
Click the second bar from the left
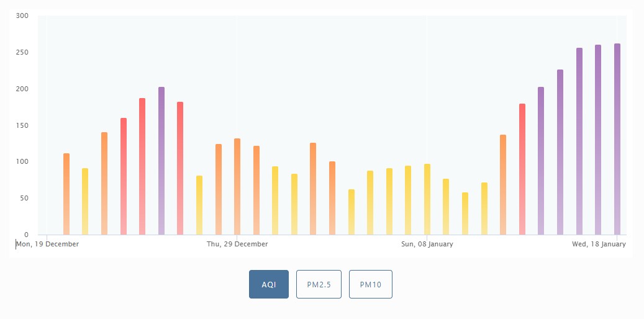(x=85, y=201)
